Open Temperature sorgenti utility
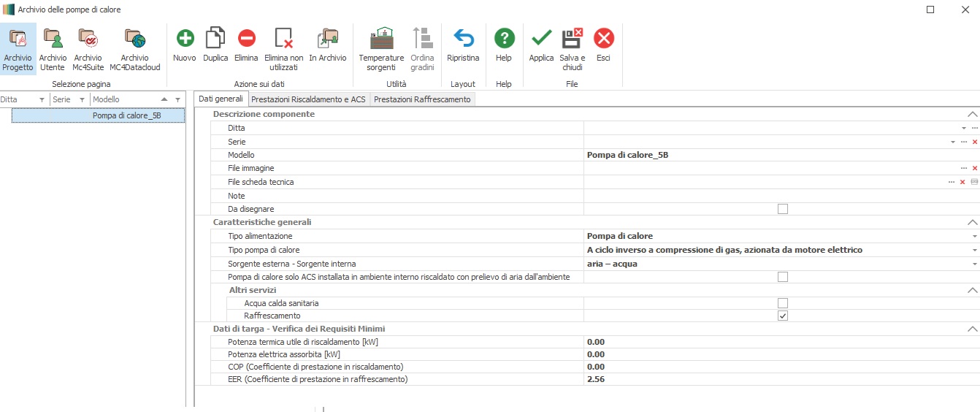 [381, 39]
